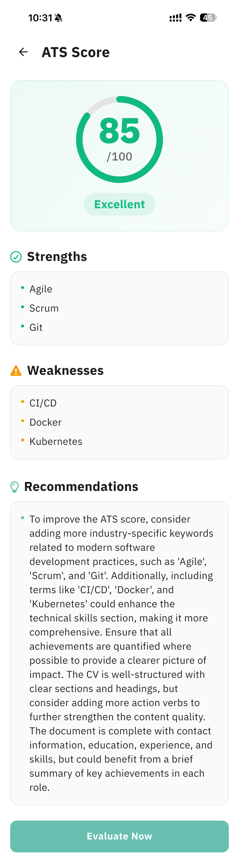Tap the Excellent rating badge
This screenshot has height=868, width=239.
tap(119, 204)
